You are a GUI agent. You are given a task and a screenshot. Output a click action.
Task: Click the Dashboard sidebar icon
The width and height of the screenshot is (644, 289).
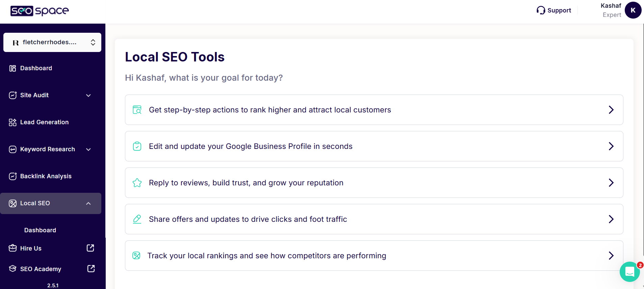tap(12, 68)
